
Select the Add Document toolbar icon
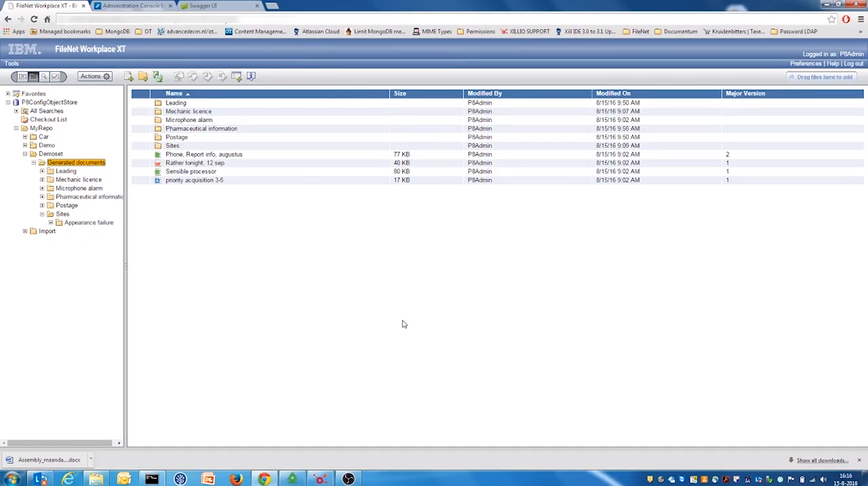point(128,76)
